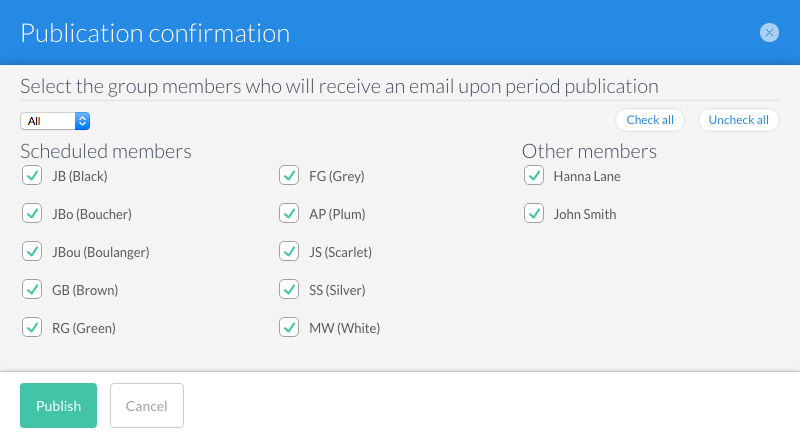
Task: Uncheck the SS (Silver) checkbox
Action: (289, 289)
